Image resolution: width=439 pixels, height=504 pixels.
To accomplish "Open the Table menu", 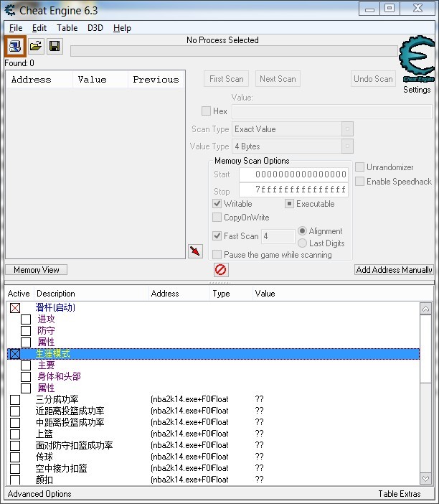I will pos(67,28).
